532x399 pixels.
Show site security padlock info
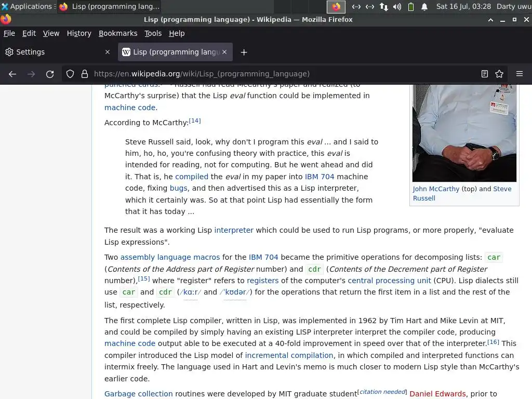coord(85,74)
